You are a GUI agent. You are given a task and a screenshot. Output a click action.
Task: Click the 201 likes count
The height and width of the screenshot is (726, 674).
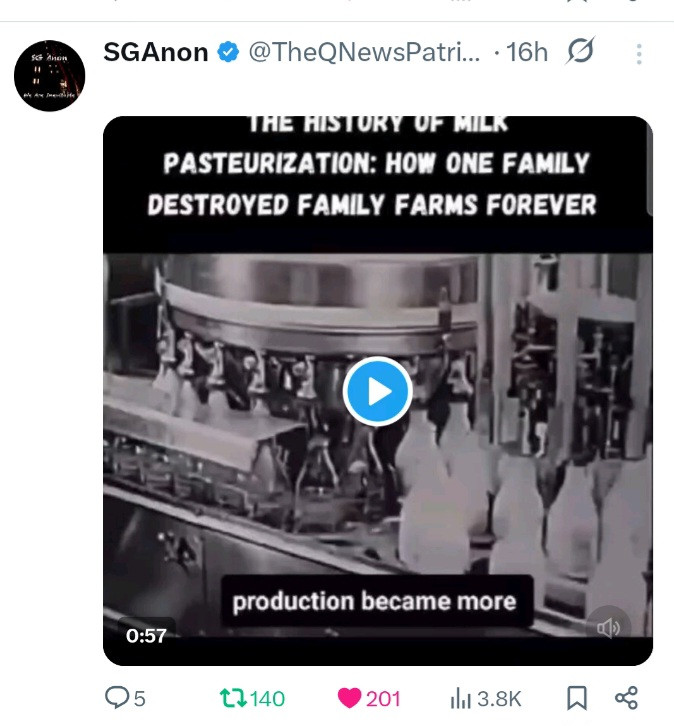tap(383, 698)
